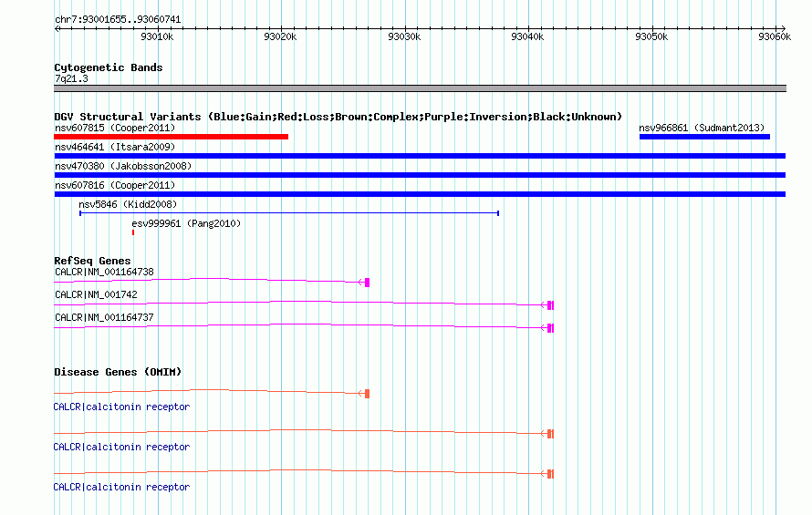Select the CALCR|NM_001164737 transcript label
The width and height of the screenshot is (812, 515).
(x=104, y=317)
